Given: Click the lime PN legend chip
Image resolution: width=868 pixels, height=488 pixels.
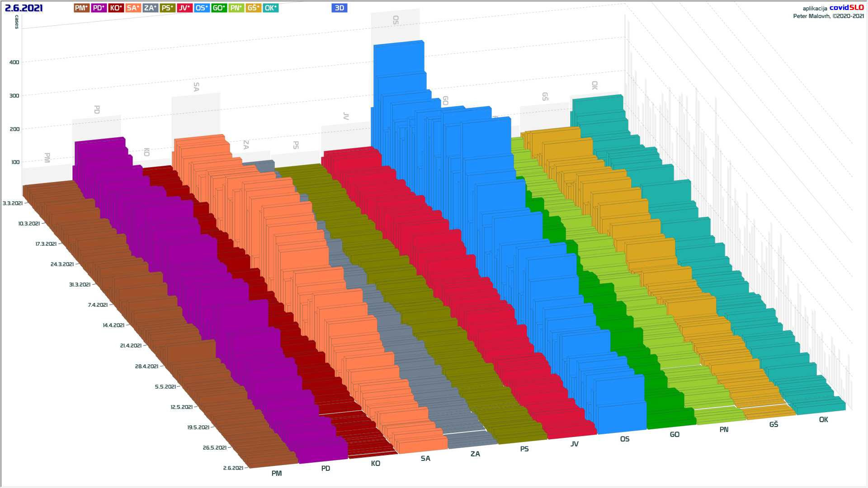Looking at the screenshot, I should [x=236, y=8].
